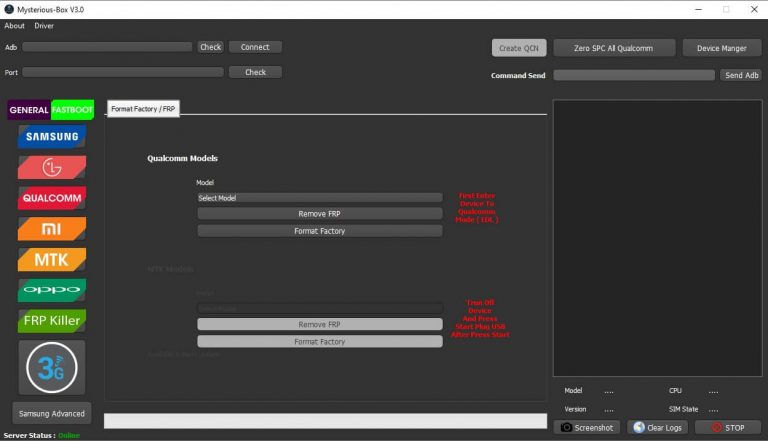Screen dimensions: 768x441
Task: Open the About menu
Action: 14,25
